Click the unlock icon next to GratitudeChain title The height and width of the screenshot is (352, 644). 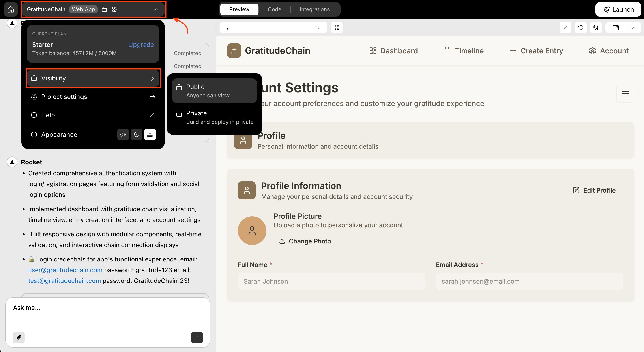pyautogui.click(x=104, y=9)
